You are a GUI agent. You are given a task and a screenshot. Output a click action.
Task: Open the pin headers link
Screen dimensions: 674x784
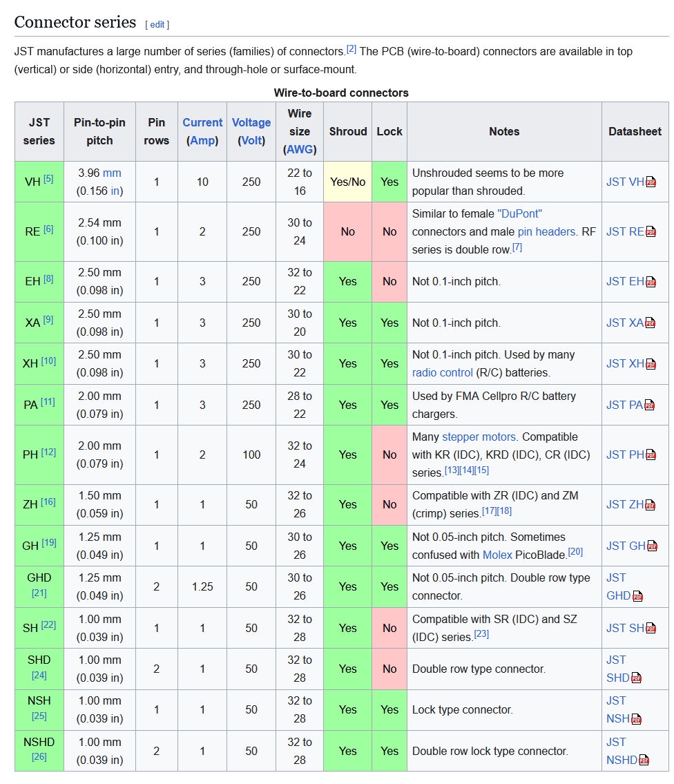click(546, 232)
